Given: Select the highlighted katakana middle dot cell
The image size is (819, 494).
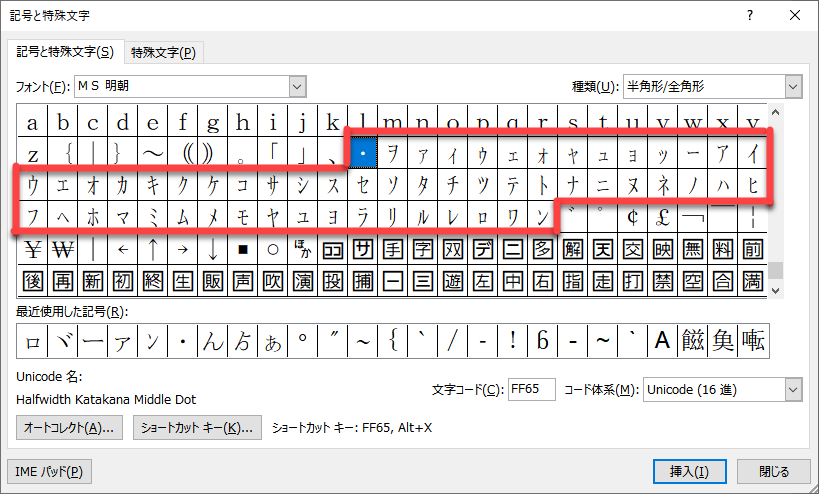Looking at the screenshot, I should coord(362,154).
